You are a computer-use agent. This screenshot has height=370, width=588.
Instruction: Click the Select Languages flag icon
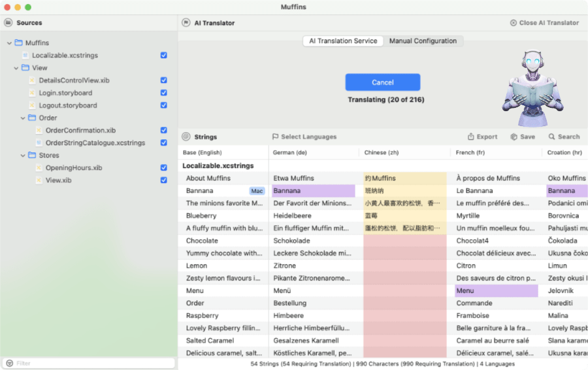(275, 137)
